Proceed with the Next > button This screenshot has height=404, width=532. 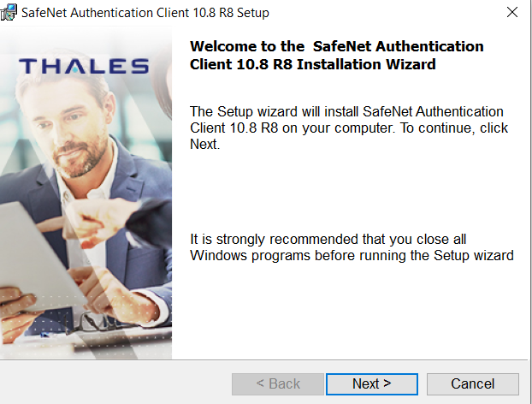[372, 384]
